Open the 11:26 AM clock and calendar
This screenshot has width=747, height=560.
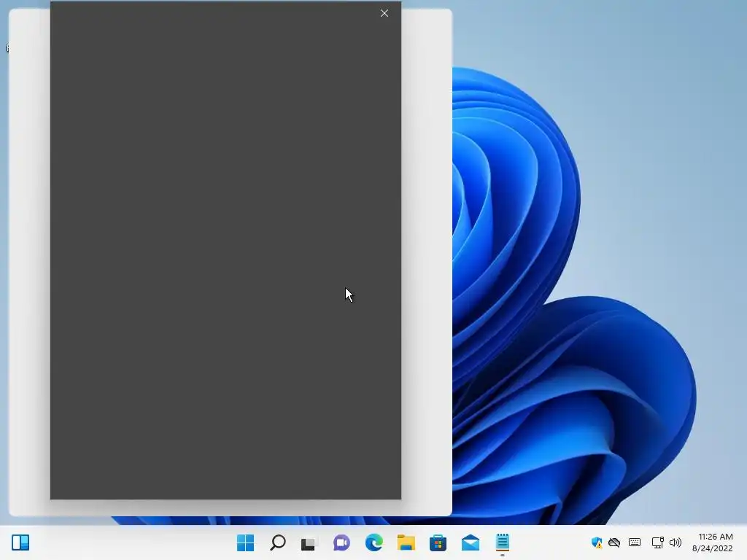click(x=713, y=542)
